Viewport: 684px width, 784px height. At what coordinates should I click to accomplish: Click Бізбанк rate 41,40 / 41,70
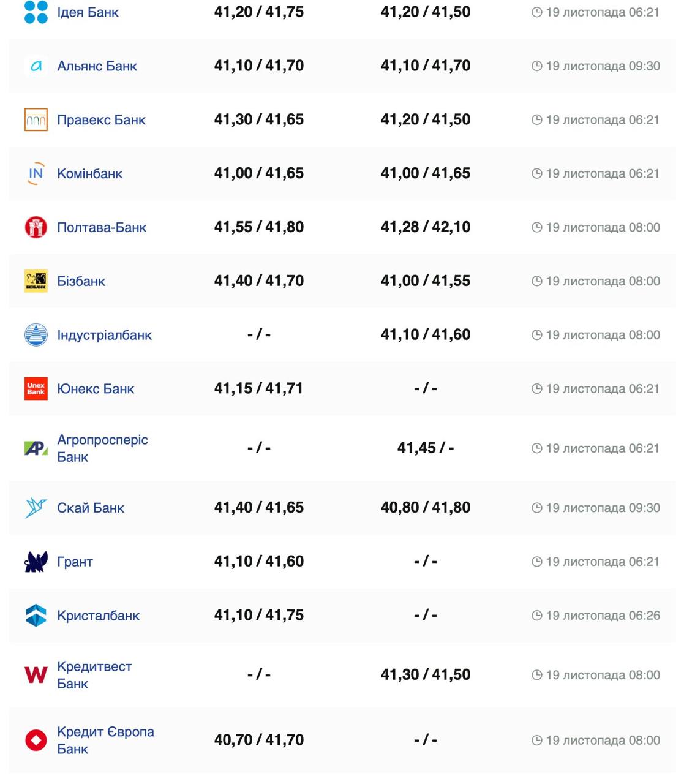(259, 281)
